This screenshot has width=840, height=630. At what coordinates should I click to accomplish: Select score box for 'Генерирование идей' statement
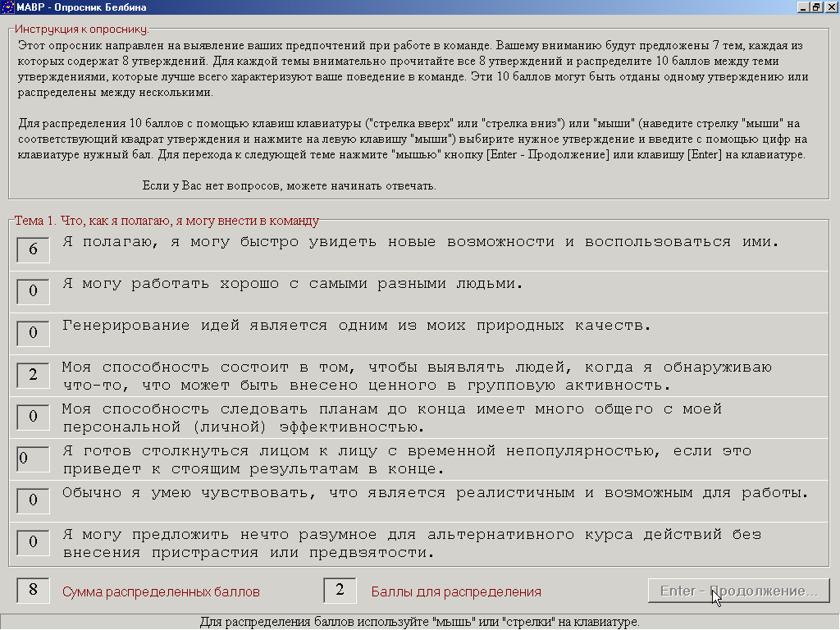pyautogui.click(x=34, y=333)
